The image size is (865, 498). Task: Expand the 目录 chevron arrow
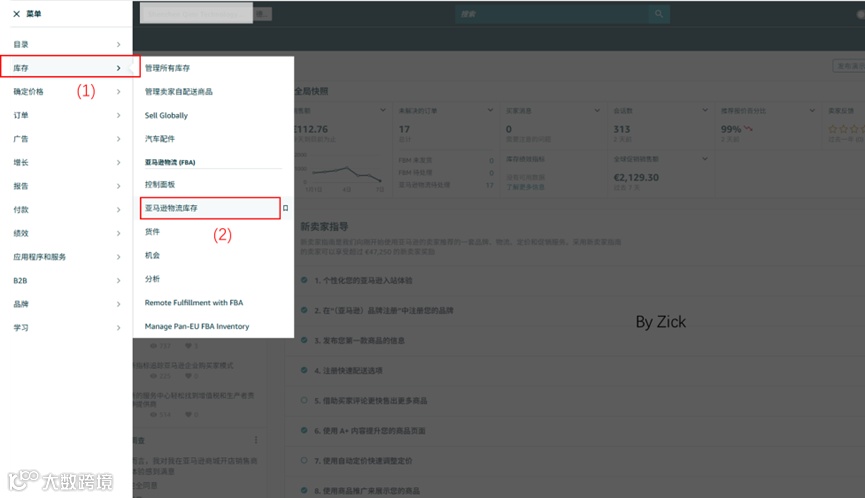[x=118, y=44]
